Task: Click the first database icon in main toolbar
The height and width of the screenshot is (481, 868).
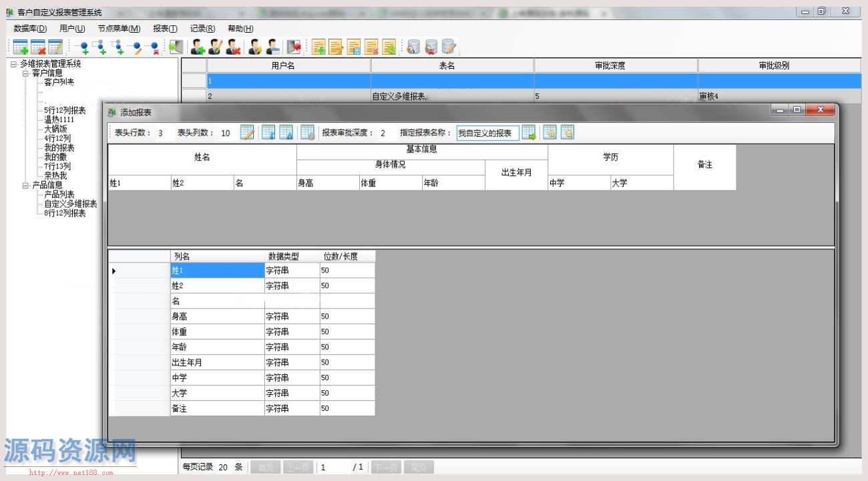Action: [413, 47]
